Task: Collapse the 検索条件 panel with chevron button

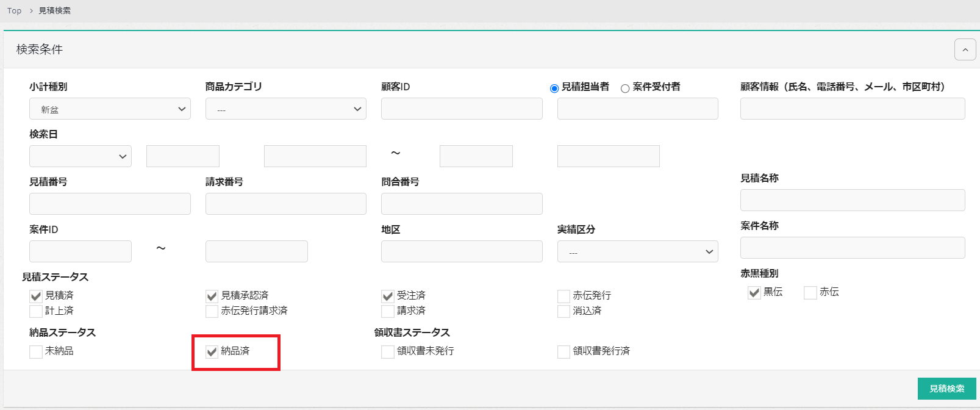Action: point(965,50)
